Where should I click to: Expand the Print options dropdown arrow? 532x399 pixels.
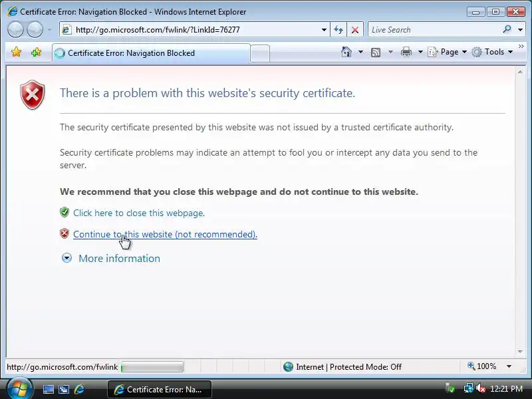coord(420,52)
